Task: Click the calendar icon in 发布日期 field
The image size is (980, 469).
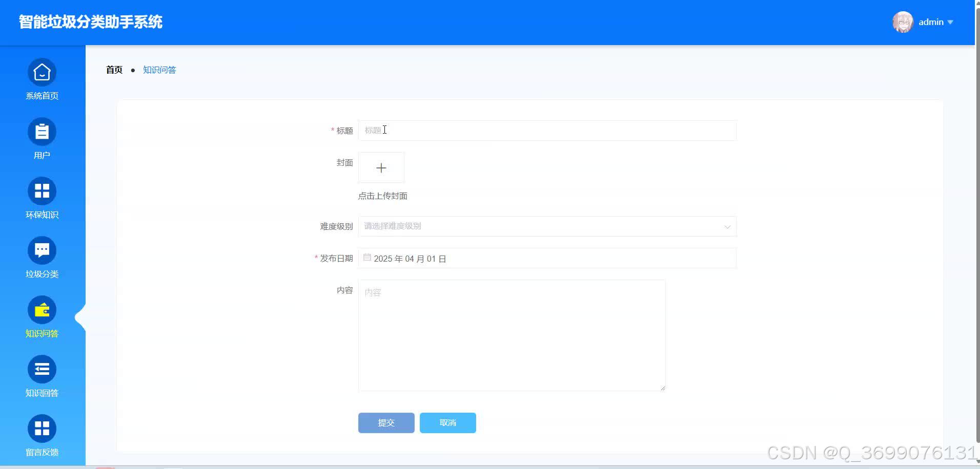Action: click(x=367, y=258)
